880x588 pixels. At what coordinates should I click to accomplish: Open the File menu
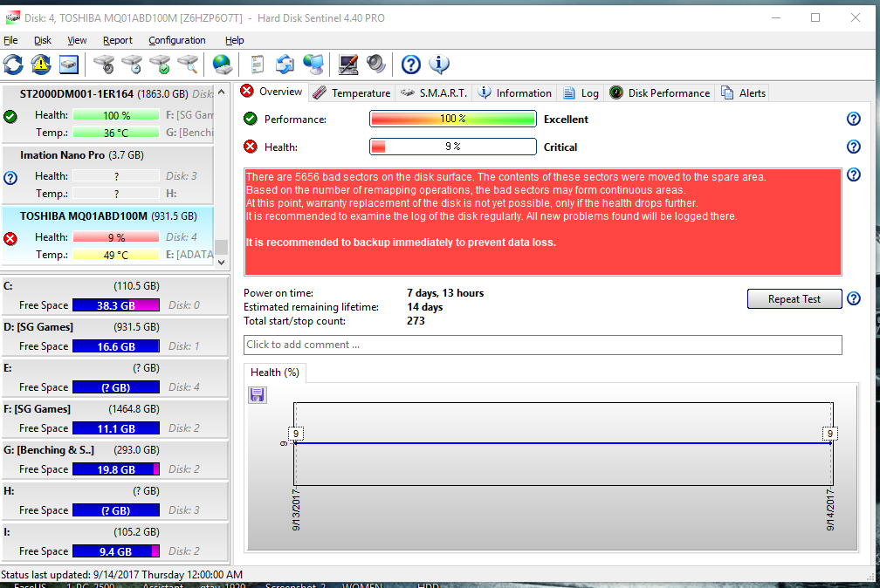10,40
